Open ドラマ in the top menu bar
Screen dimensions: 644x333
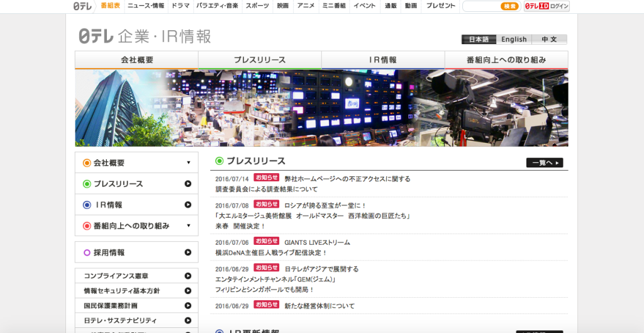coord(180,6)
